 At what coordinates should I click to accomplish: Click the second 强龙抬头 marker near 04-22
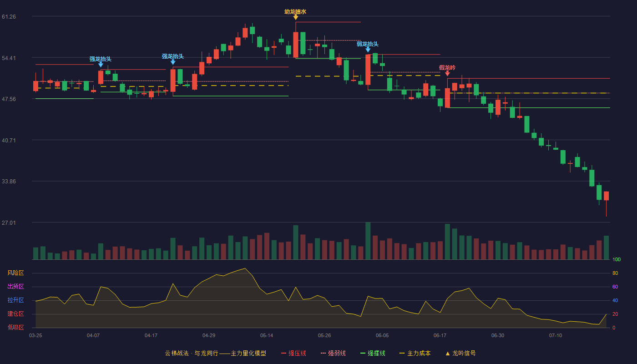(x=173, y=62)
